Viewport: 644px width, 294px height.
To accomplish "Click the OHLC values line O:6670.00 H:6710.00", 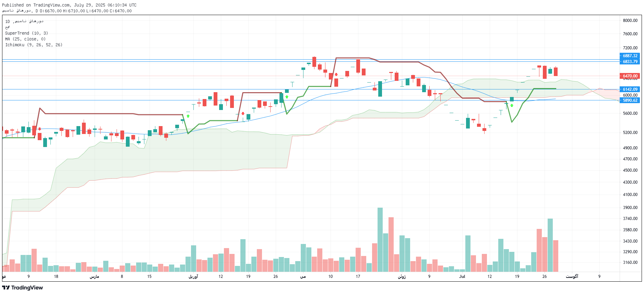I will pos(86,11).
